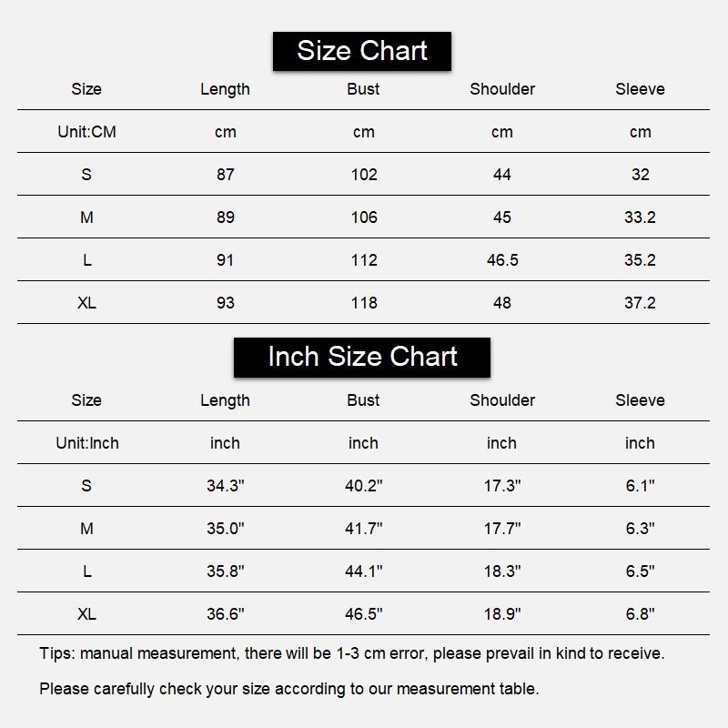Click the XL bust value 118
The height and width of the screenshot is (728, 728).
(363, 303)
